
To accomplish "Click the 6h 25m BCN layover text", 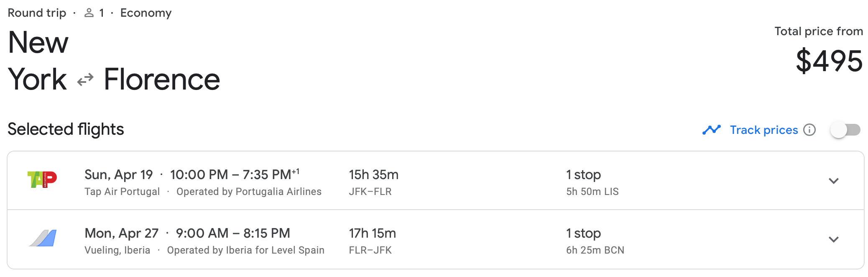I will tap(595, 250).
